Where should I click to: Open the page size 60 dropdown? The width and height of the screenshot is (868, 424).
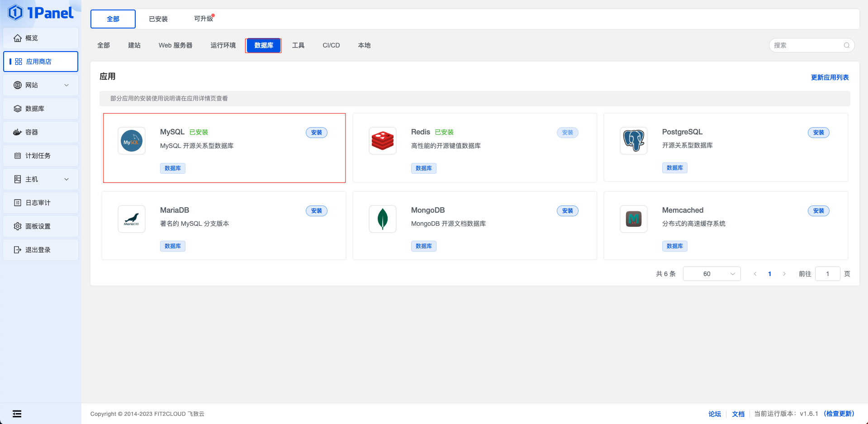coord(711,274)
